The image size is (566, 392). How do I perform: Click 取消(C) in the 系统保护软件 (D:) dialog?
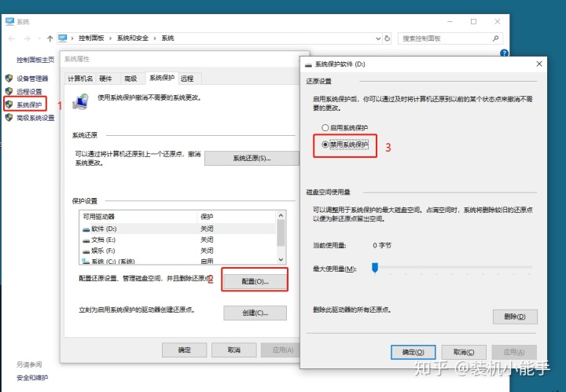click(x=464, y=352)
